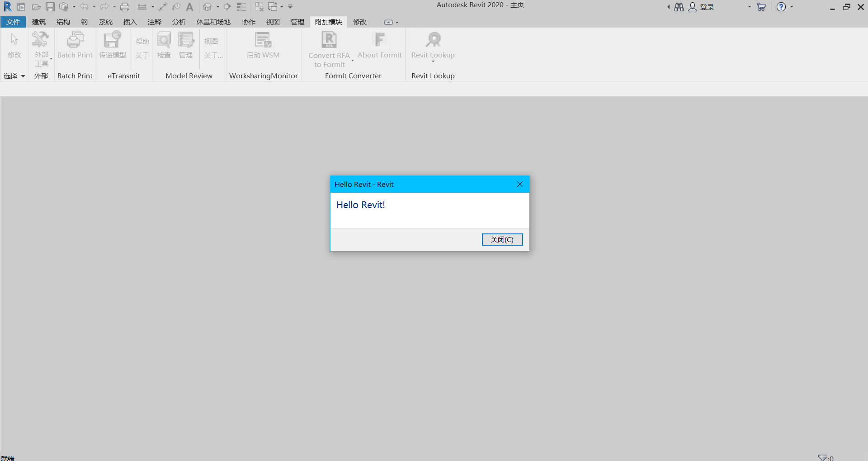868x461 pixels.
Task: Click the Synchronize with central icon
Action: pyautogui.click(x=64, y=7)
